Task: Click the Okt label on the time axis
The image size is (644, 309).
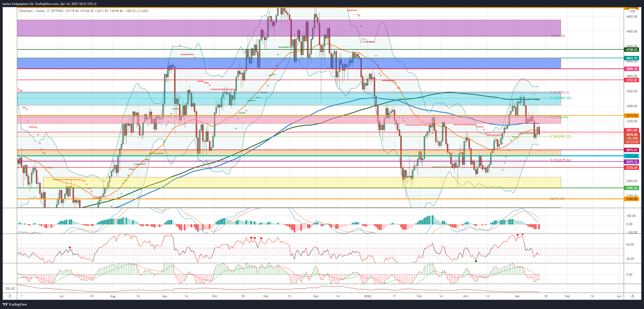Action: click(x=214, y=296)
